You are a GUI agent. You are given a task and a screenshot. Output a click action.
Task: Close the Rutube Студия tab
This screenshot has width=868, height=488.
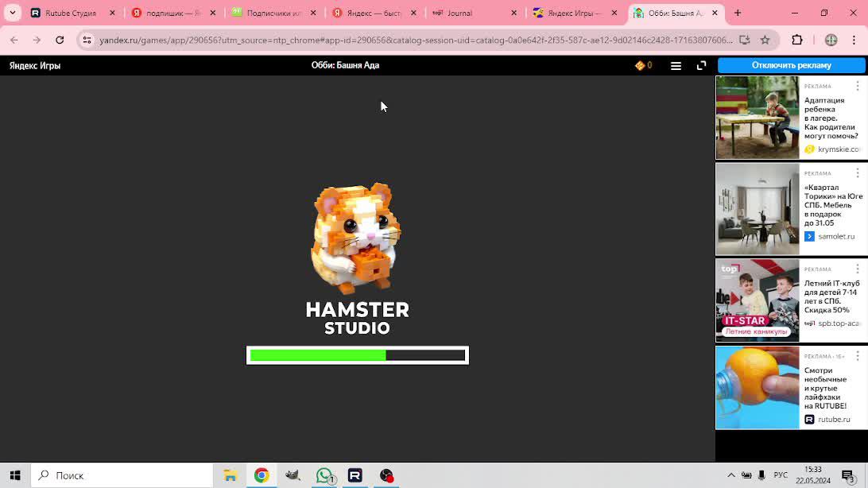point(112,13)
